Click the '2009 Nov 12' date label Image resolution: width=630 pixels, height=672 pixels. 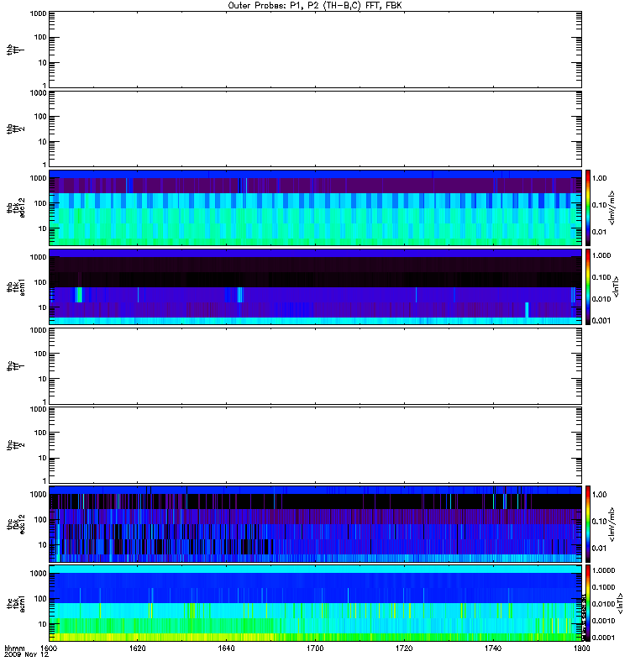click(x=27, y=654)
